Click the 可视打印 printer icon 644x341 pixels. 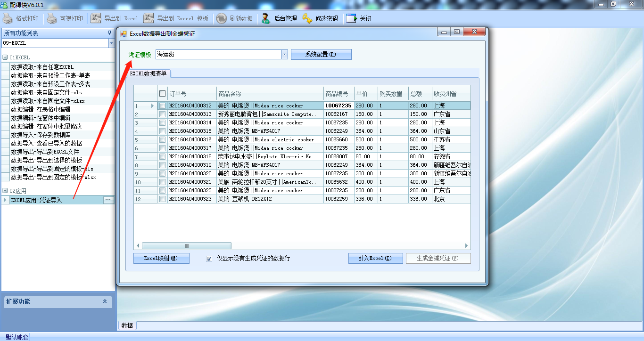tap(52, 18)
